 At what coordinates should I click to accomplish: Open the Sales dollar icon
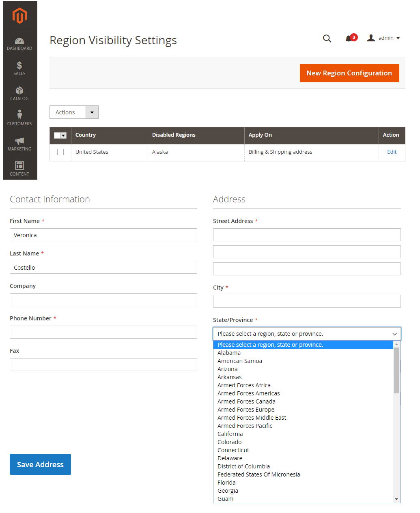point(19,65)
